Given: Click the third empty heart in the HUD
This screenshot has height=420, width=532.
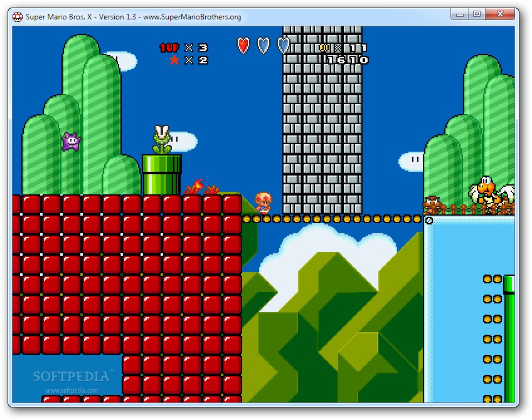Looking at the screenshot, I should click(284, 45).
